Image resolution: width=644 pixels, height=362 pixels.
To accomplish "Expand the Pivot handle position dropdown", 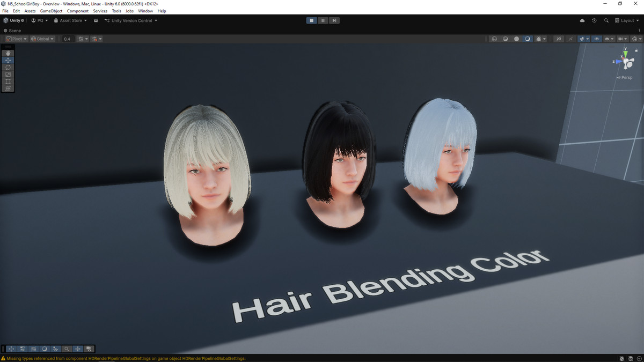I will click(17, 39).
